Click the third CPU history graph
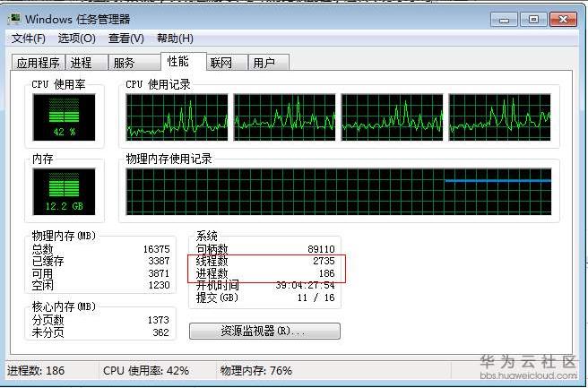The image size is (588, 388). tap(392, 117)
